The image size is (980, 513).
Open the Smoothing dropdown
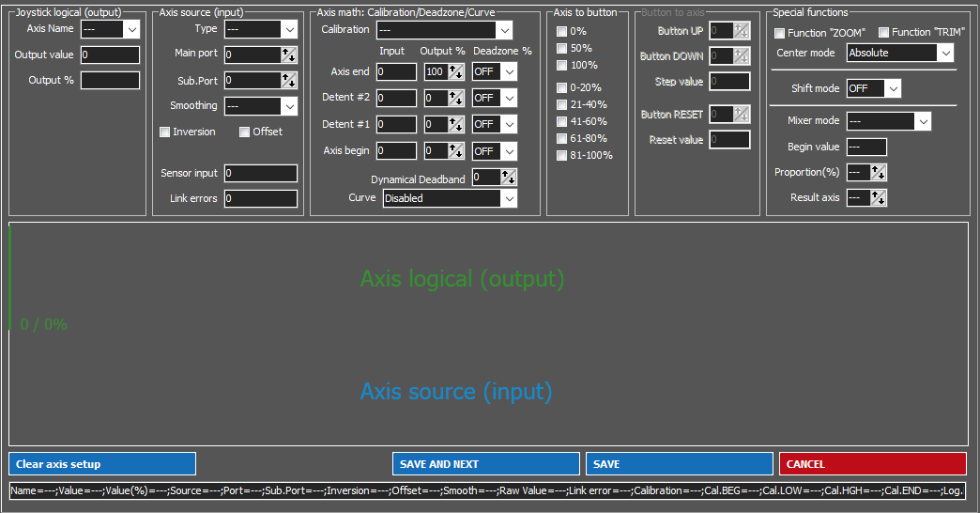point(261,106)
